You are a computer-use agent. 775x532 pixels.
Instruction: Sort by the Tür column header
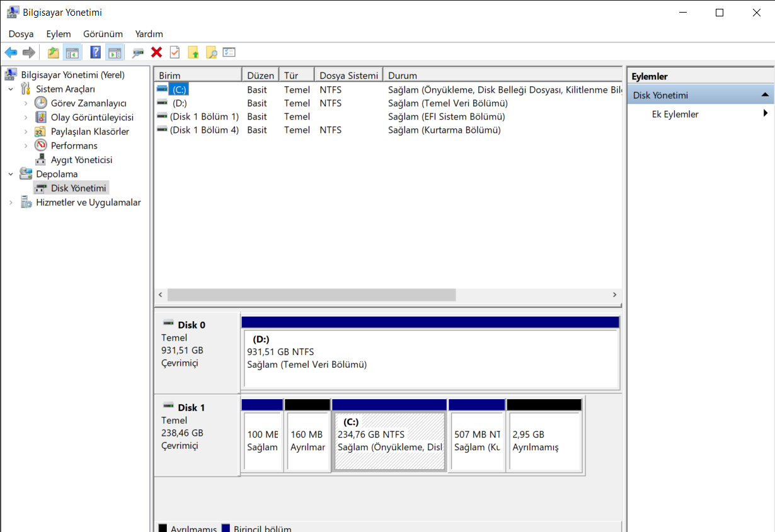[296, 76]
